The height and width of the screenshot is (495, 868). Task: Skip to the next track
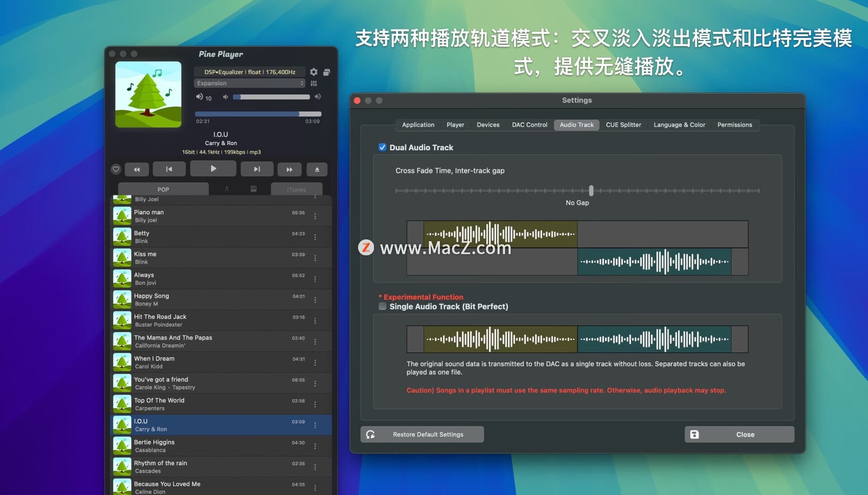tap(257, 169)
